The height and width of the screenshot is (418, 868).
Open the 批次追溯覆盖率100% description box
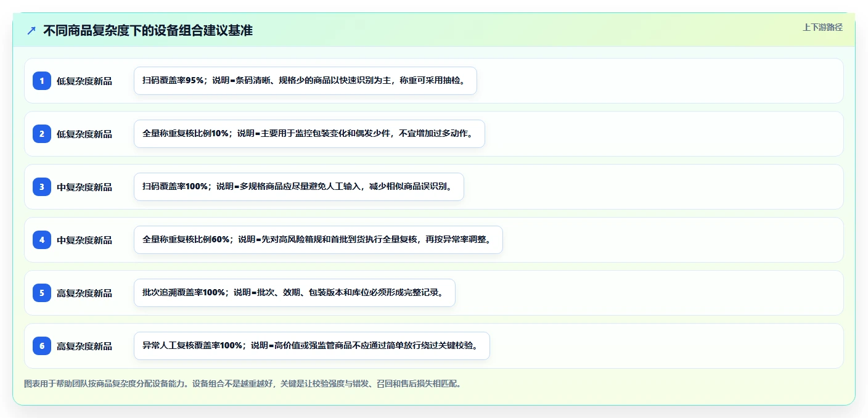click(295, 293)
